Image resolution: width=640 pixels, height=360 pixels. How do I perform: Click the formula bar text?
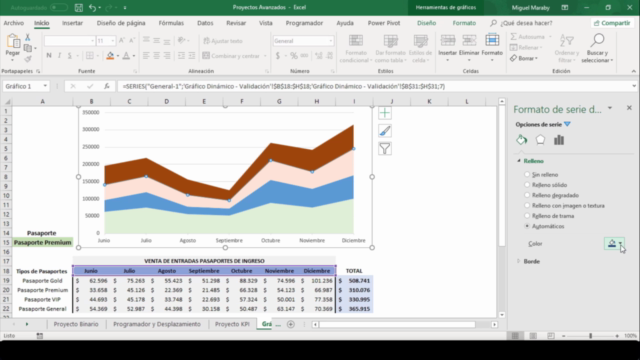pyautogui.click(x=284, y=86)
